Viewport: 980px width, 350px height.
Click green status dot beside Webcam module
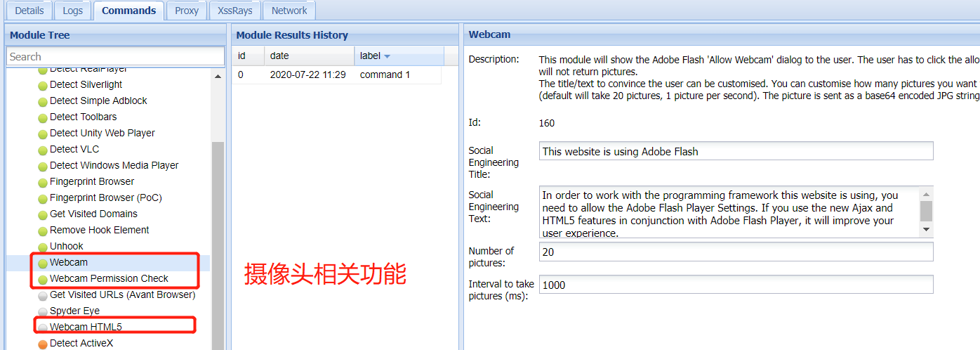pyautogui.click(x=43, y=263)
